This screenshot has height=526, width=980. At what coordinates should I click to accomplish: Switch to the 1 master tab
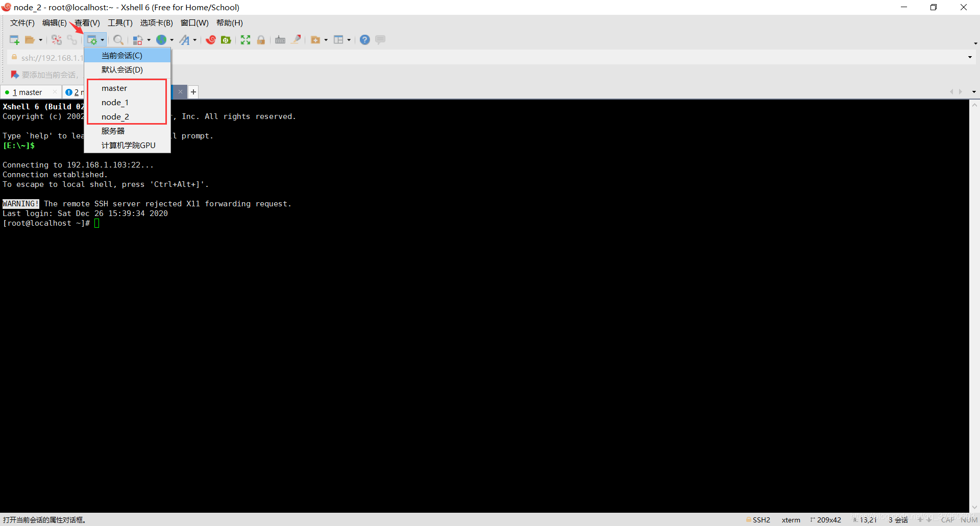point(31,92)
